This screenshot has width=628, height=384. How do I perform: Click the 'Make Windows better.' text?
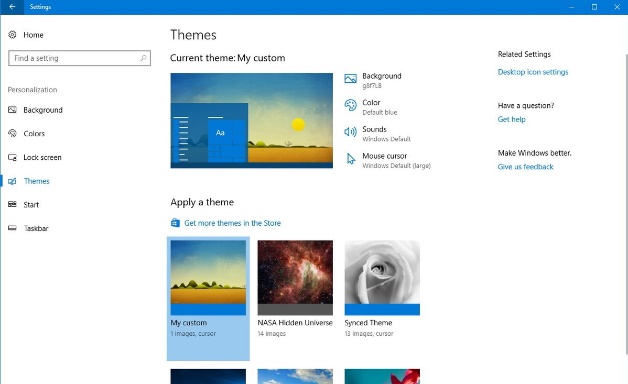[535, 153]
